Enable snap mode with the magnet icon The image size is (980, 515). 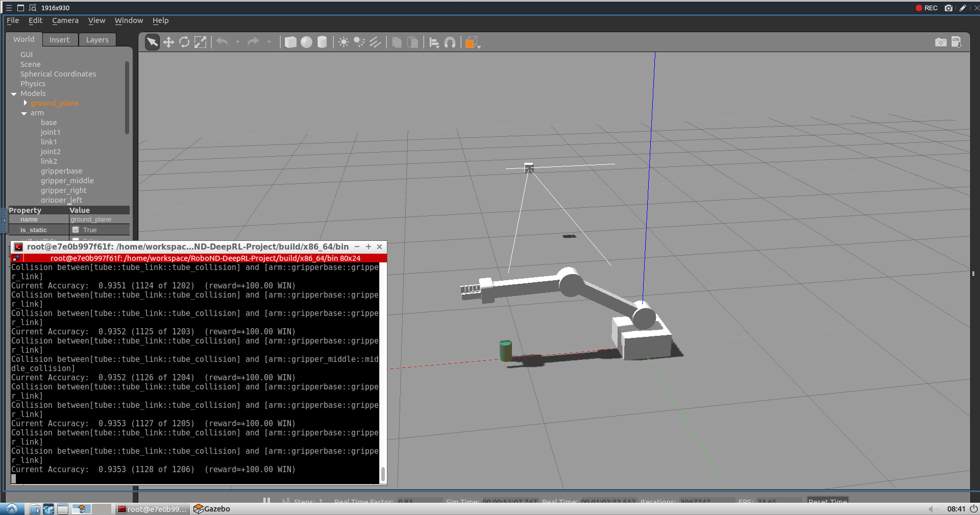450,42
